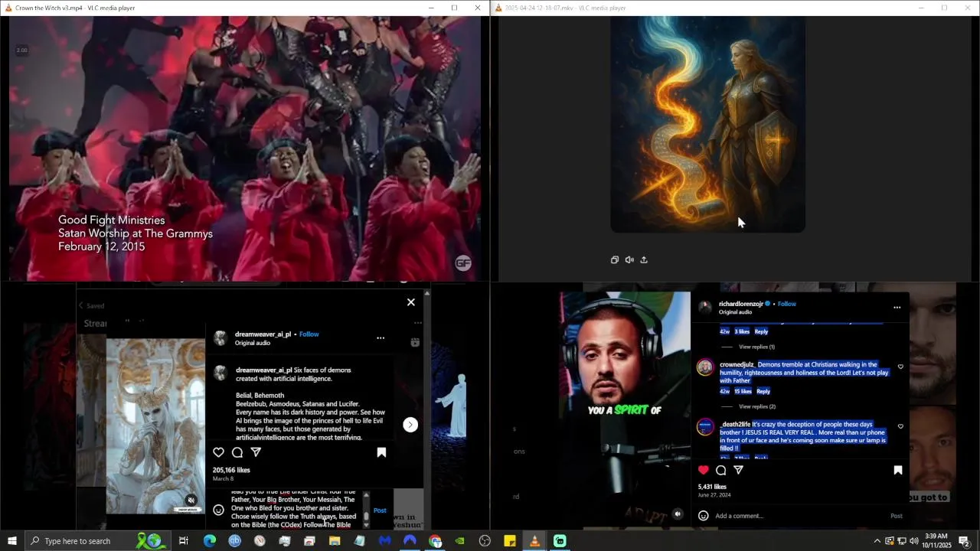Like _death2life comment
The image size is (980, 551).
[x=900, y=426]
